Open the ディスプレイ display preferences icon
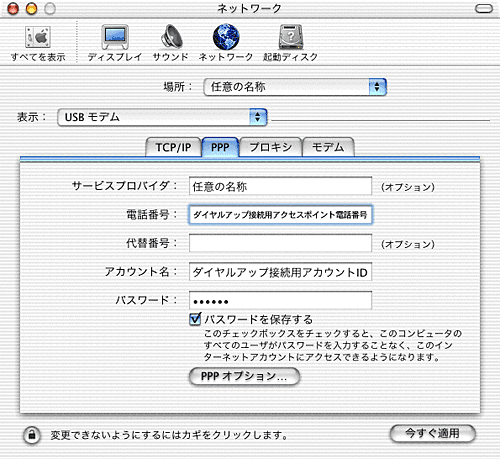 [115, 37]
